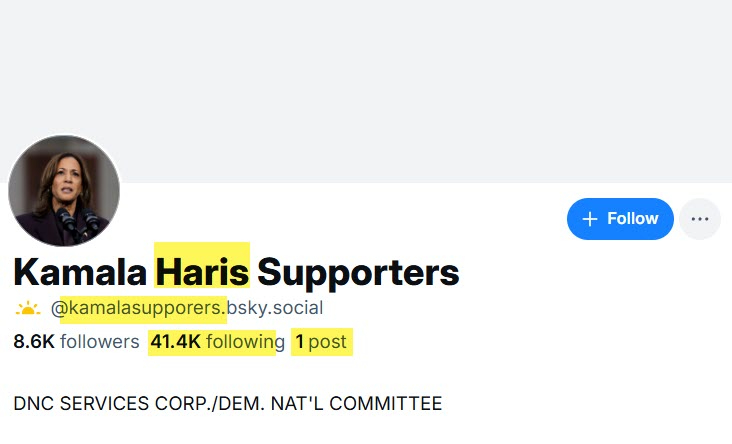
Task: Click the word "Supporters" in profile name
Action: point(358,271)
